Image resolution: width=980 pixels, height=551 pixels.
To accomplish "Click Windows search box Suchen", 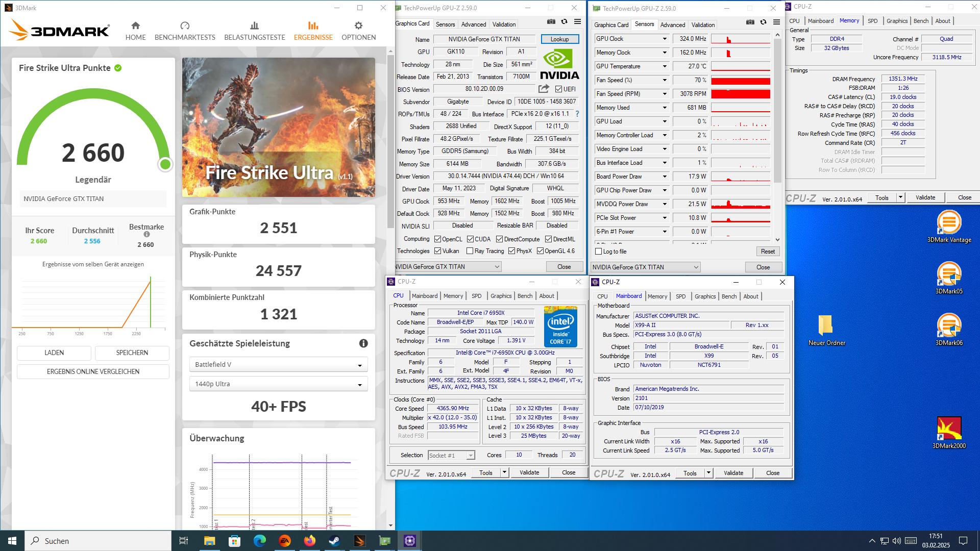I will coord(98,541).
